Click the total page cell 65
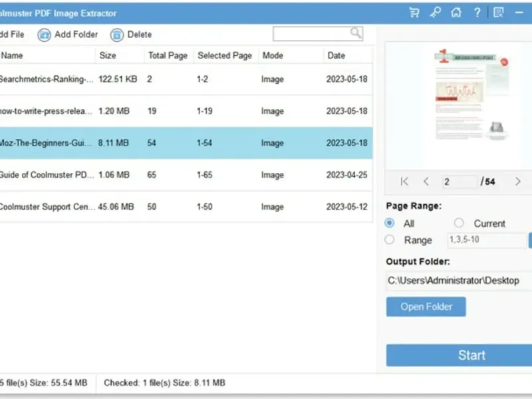Screen dimensions: 532x399 click(x=152, y=175)
